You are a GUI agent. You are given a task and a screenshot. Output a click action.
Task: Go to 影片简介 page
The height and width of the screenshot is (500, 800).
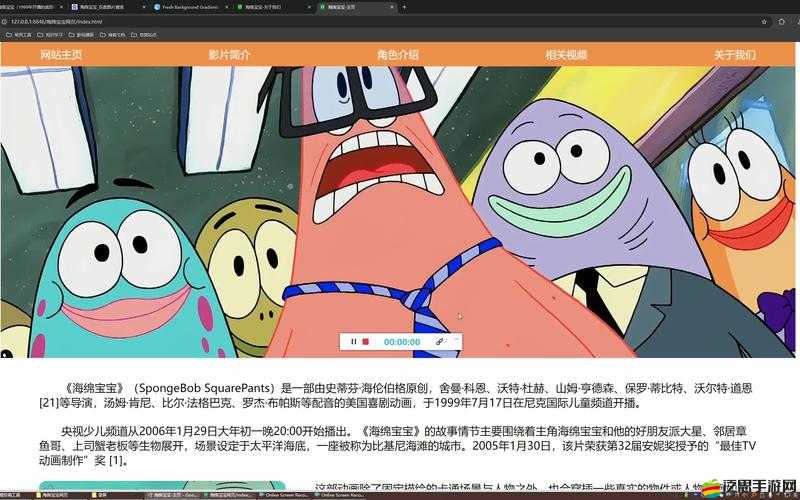pyautogui.click(x=229, y=55)
